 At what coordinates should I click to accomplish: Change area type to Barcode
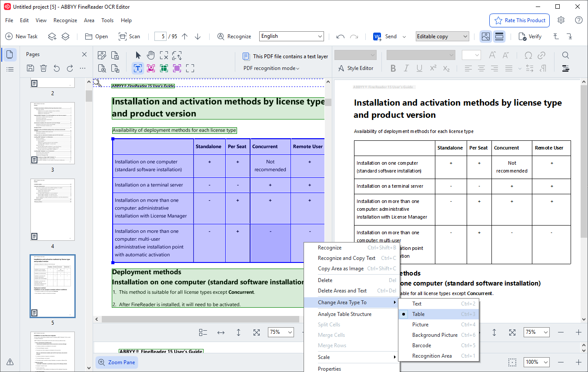[x=438, y=345]
